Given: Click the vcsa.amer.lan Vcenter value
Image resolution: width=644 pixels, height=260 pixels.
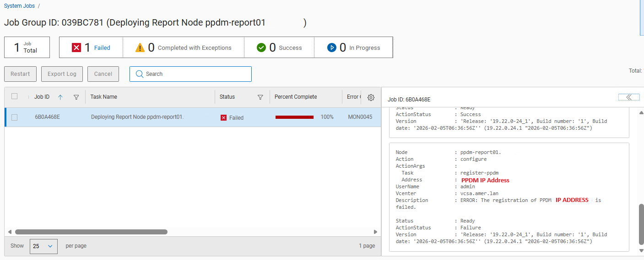Looking at the screenshot, I should pyautogui.click(x=479, y=193).
